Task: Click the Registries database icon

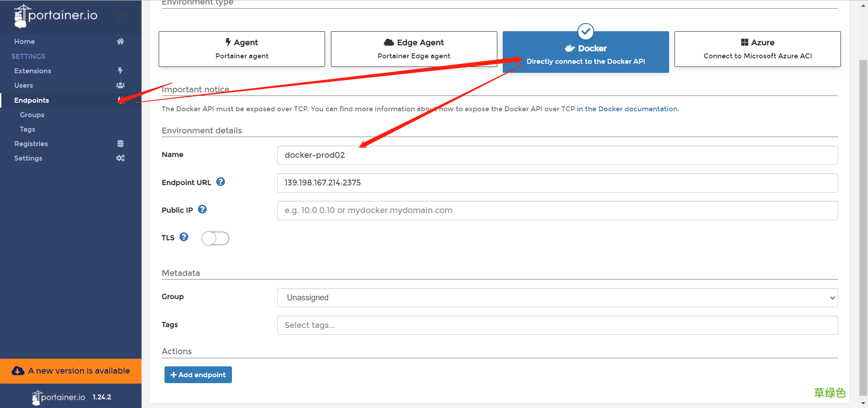Action: pyautogui.click(x=120, y=143)
